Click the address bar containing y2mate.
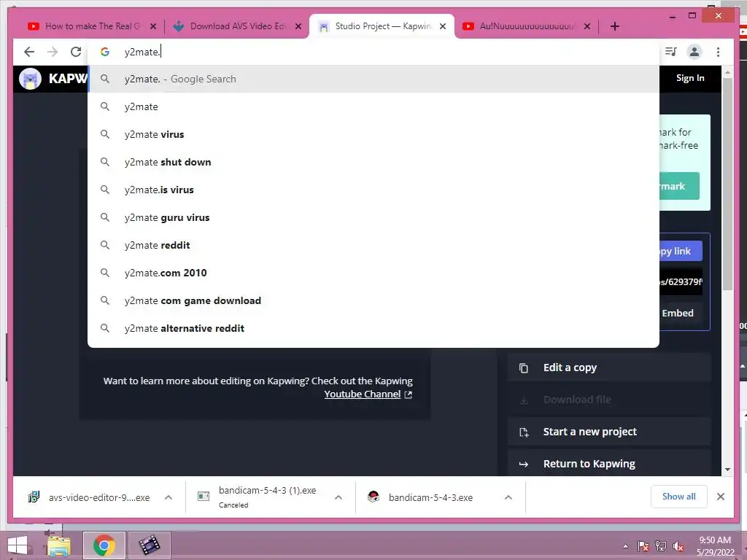 pyautogui.click(x=373, y=52)
